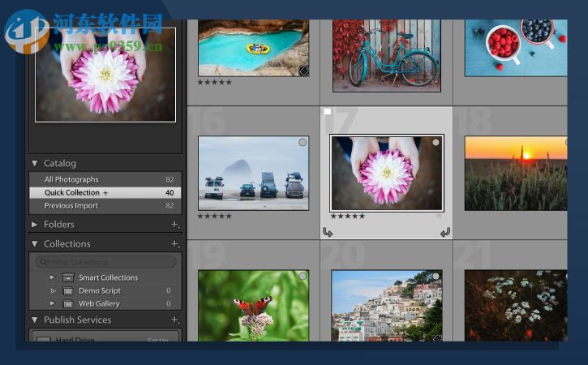588x365 pixels.
Task: Click the Publish Services plus icon
Action: (x=175, y=320)
